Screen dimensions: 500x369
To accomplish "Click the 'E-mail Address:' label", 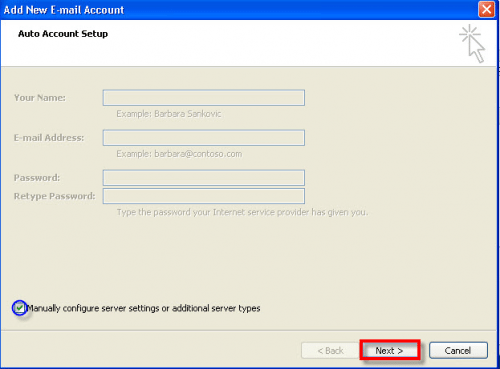I will pos(49,138).
